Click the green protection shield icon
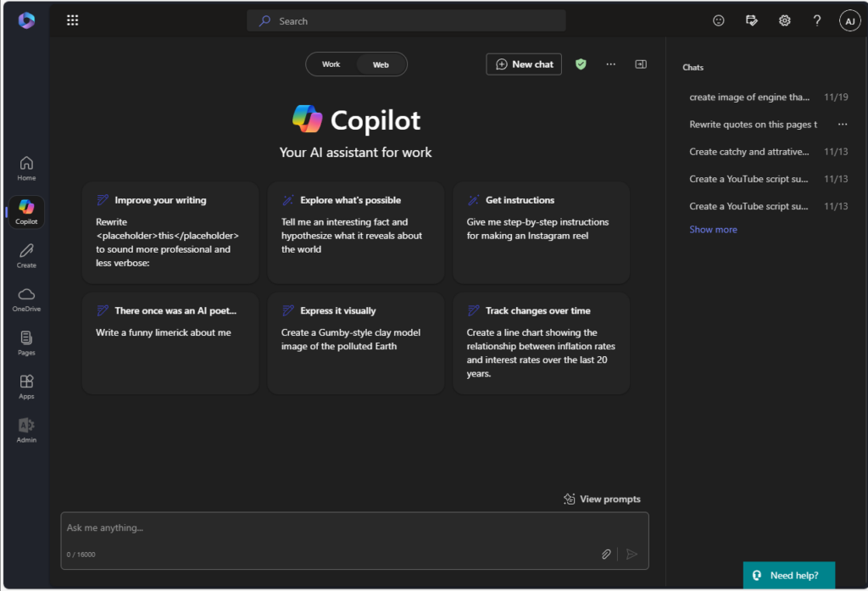The image size is (868, 591). [581, 64]
